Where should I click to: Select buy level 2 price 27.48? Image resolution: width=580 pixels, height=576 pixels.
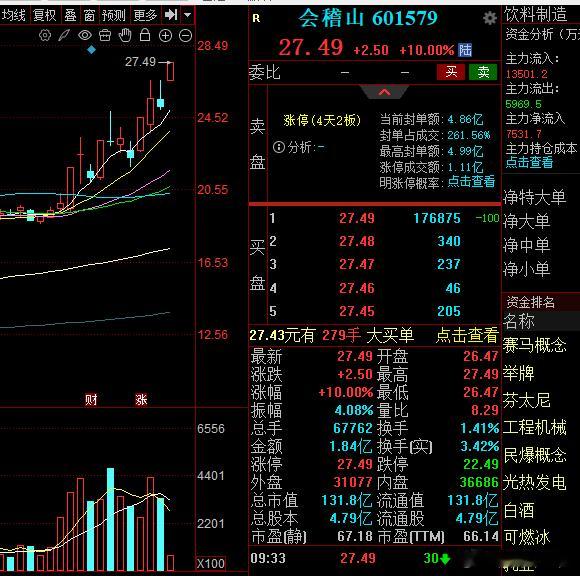(x=357, y=242)
